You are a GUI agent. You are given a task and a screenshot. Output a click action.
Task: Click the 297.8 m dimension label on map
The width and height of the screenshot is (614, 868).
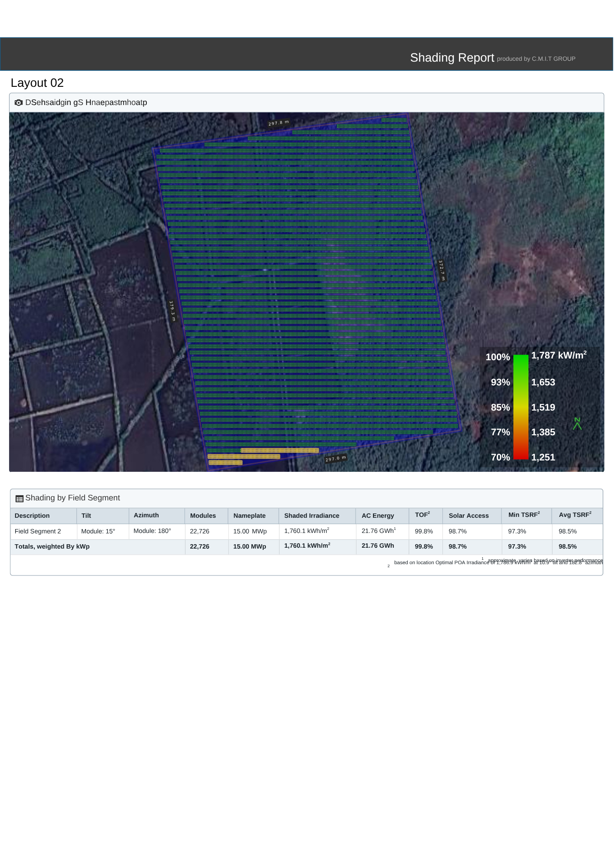278,123
